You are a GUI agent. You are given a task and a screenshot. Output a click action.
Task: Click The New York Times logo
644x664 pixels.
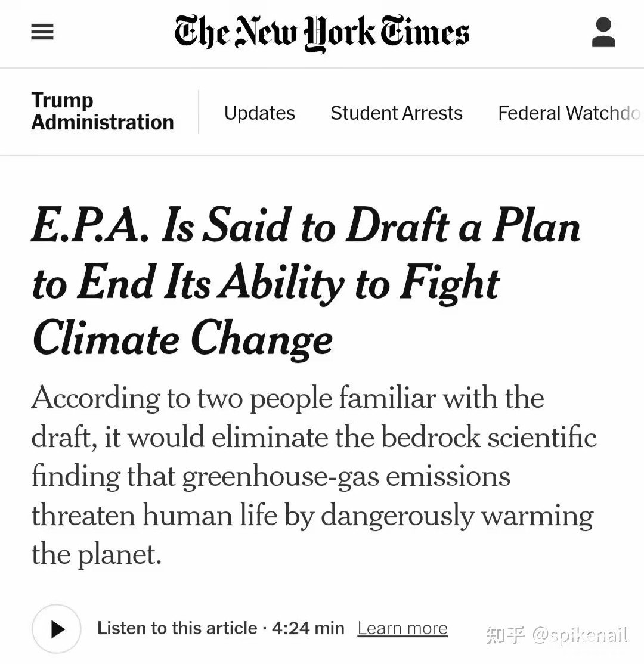pyautogui.click(x=321, y=32)
